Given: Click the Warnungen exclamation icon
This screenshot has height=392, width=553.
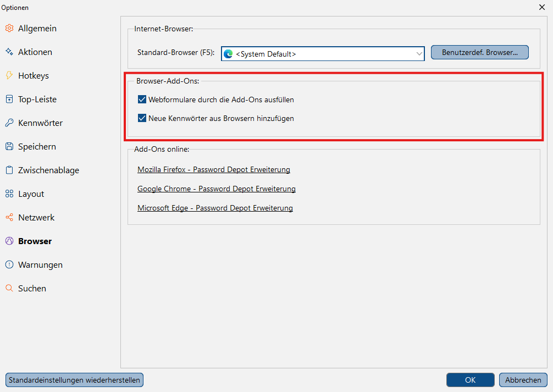Looking at the screenshot, I should coord(9,264).
